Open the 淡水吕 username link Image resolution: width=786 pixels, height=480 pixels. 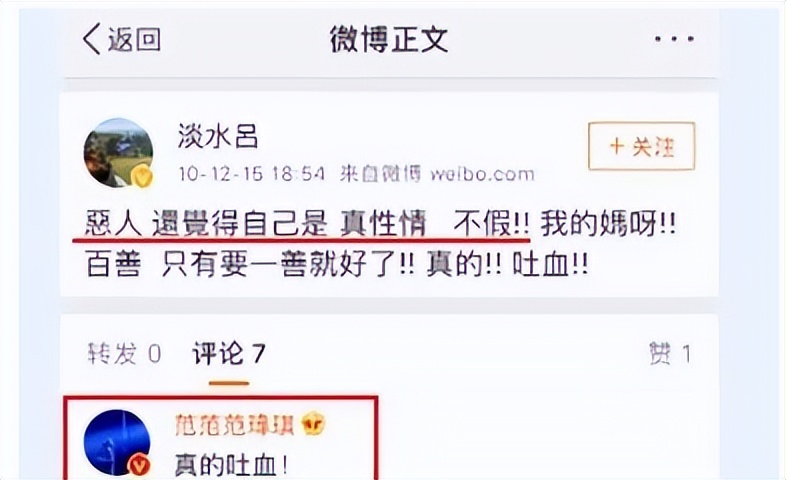[x=218, y=136]
